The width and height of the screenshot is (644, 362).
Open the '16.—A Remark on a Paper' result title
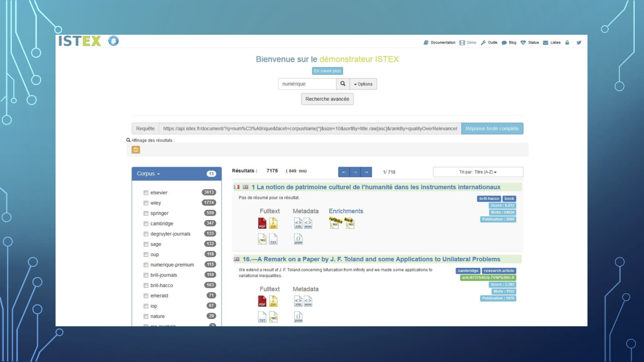pyautogui.click(x=372, y=259)
